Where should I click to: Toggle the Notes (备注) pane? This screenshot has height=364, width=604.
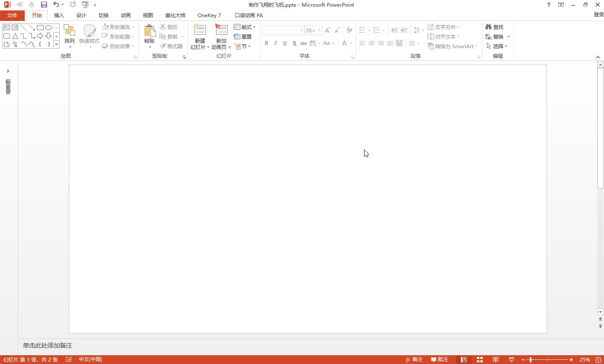coord(414,359)
